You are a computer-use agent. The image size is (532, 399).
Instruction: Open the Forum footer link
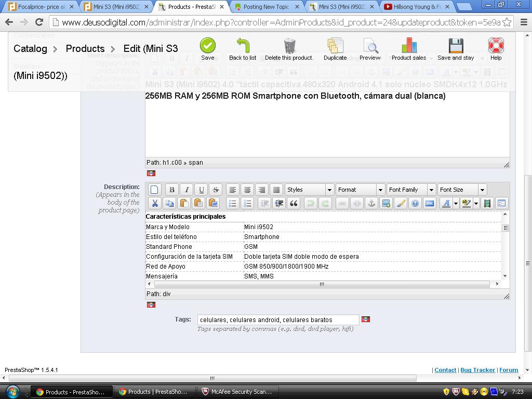click(x=509, y=370)
